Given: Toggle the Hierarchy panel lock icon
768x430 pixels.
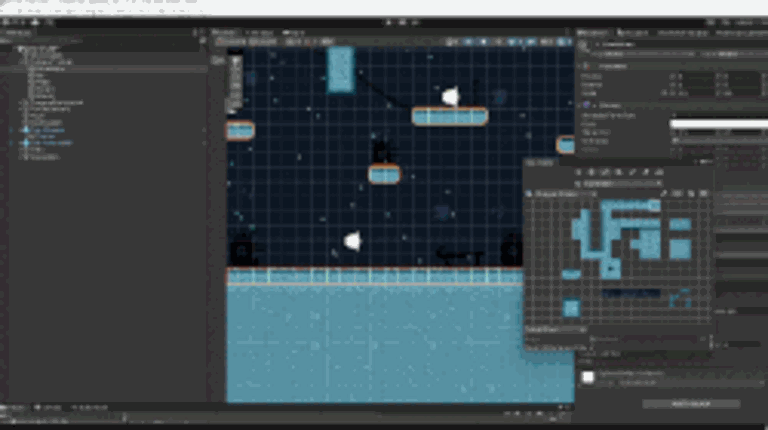Looking at the screenshot, I should click(x=194, y=33).
